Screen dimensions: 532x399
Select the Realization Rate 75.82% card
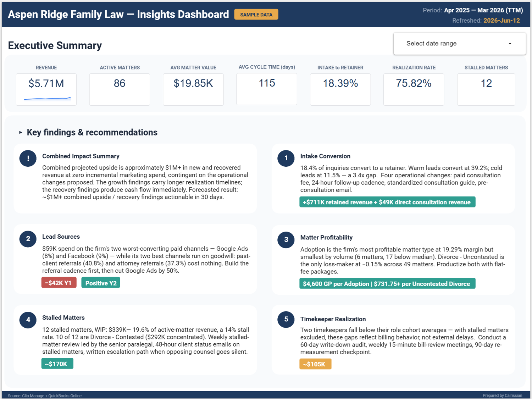point(414,89)
